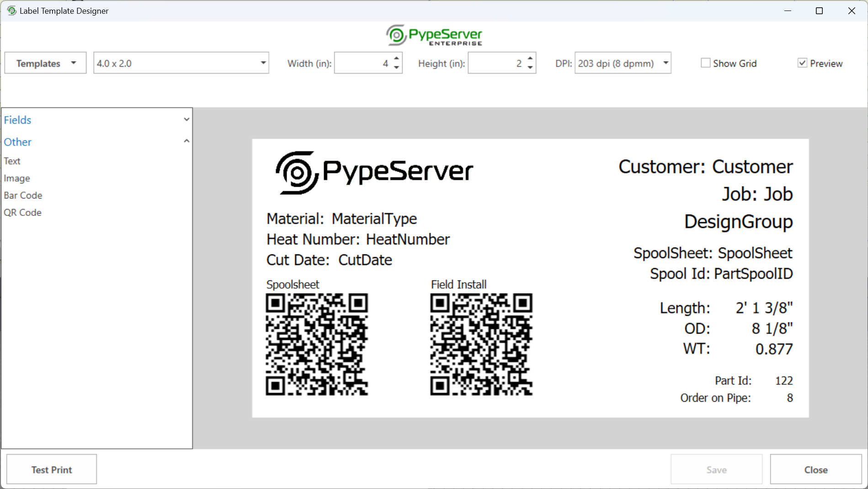Click inside the Width input field
The image size is (868, 489).
363,63
